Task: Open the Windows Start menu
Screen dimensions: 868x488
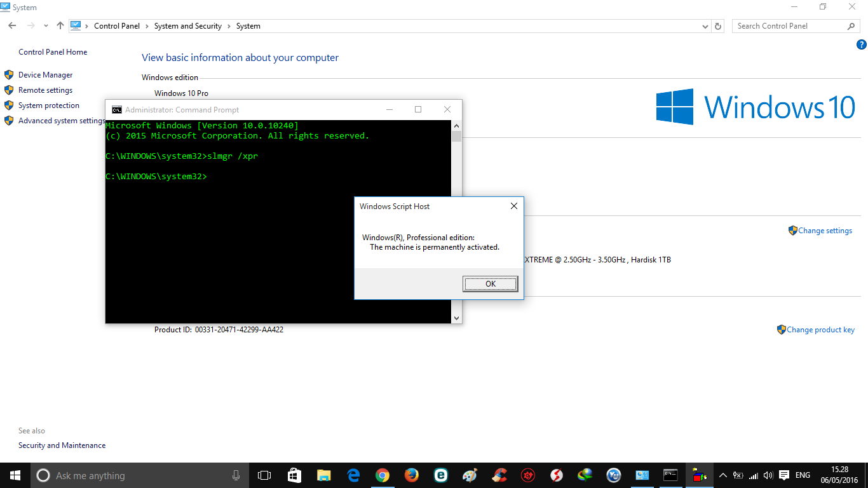Action: click(x=15, y=475)
